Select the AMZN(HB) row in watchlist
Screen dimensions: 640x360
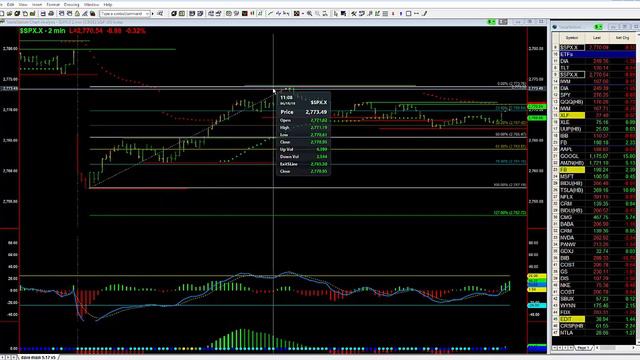pos(595,163)
